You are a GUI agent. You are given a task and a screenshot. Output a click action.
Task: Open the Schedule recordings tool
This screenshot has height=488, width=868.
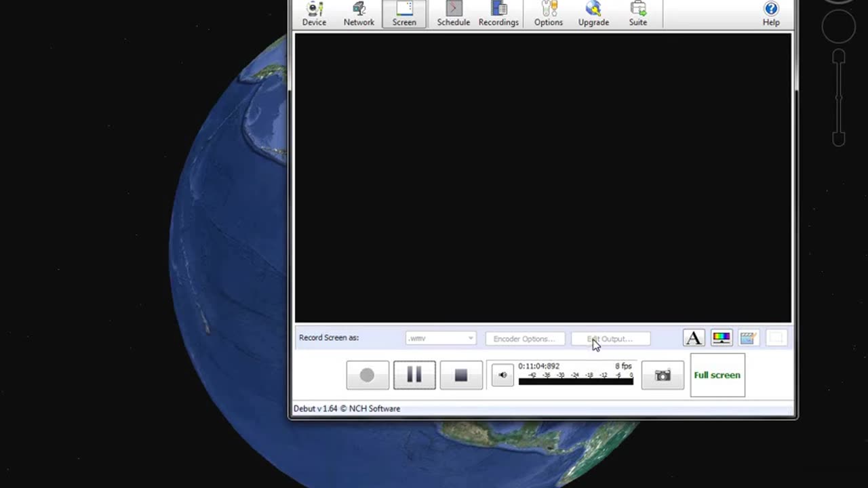454,14
